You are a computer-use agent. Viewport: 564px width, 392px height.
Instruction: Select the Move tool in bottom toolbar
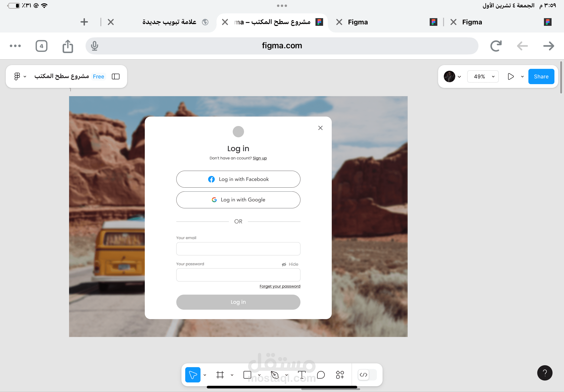click(193, 375)
